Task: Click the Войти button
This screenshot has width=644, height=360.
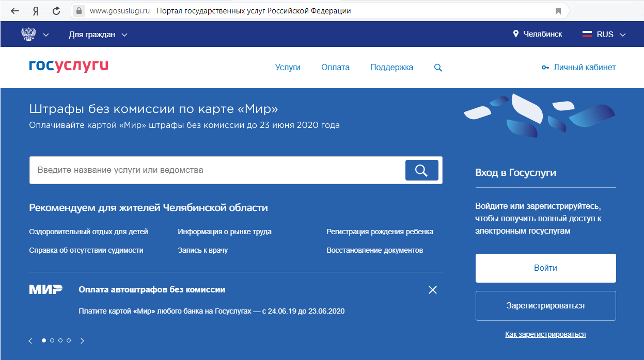Action: click(545, 268)
